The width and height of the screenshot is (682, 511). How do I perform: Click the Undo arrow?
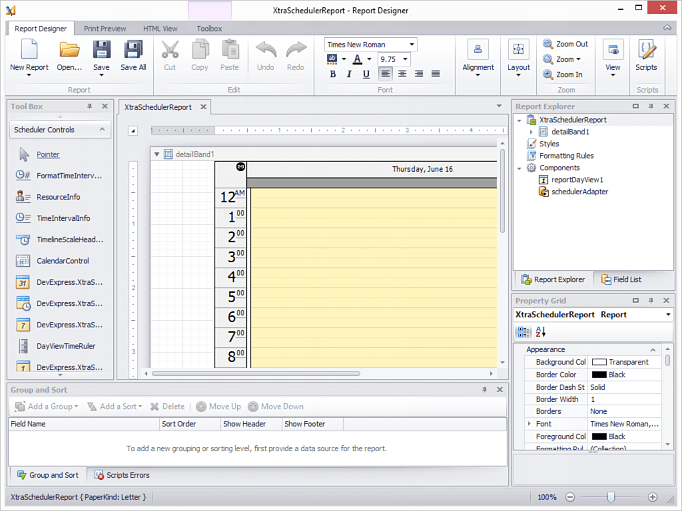tap(266, 49)
